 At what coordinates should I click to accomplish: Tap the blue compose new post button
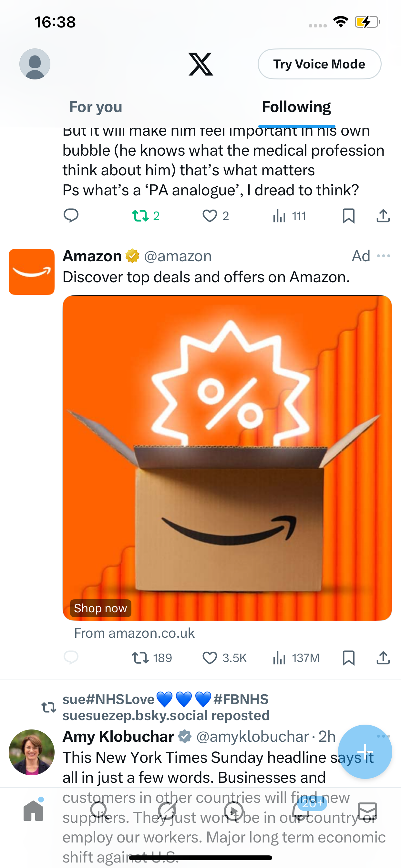(x=365, y=751)
